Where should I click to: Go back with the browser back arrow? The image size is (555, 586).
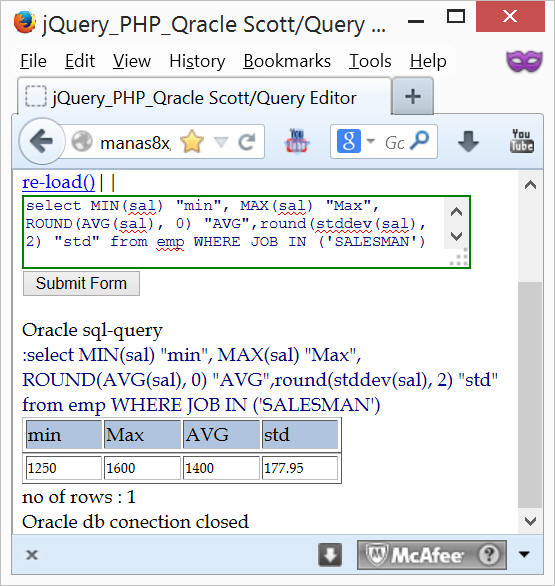[42, 141]
